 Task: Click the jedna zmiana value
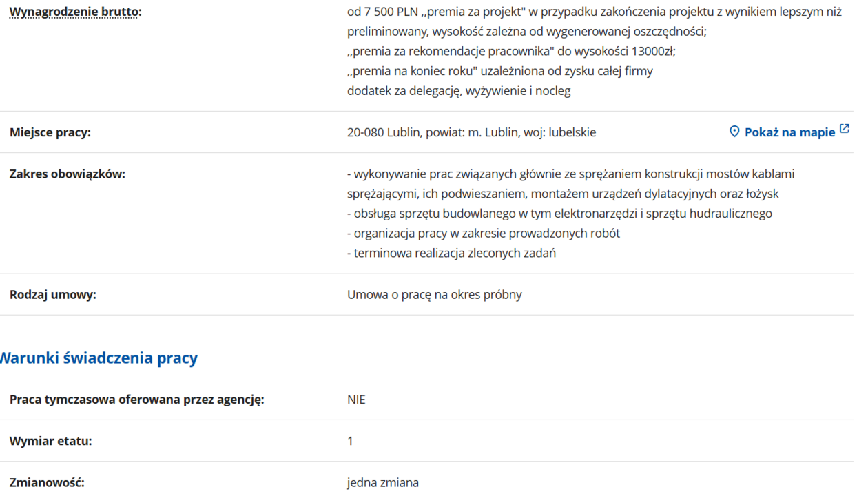tap(382, 482)
